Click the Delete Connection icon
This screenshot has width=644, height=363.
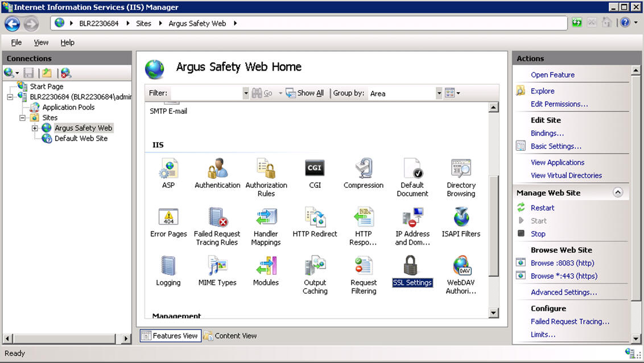coord(66,73)
